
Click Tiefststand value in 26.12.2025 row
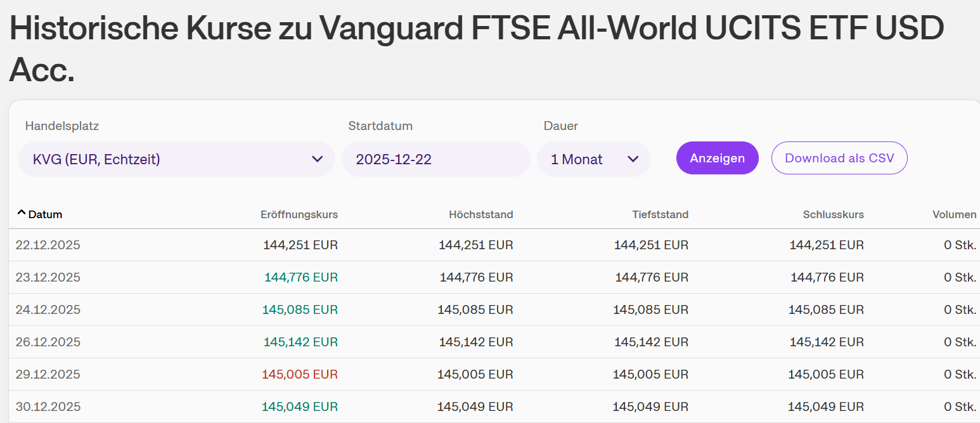pos(652,342)
